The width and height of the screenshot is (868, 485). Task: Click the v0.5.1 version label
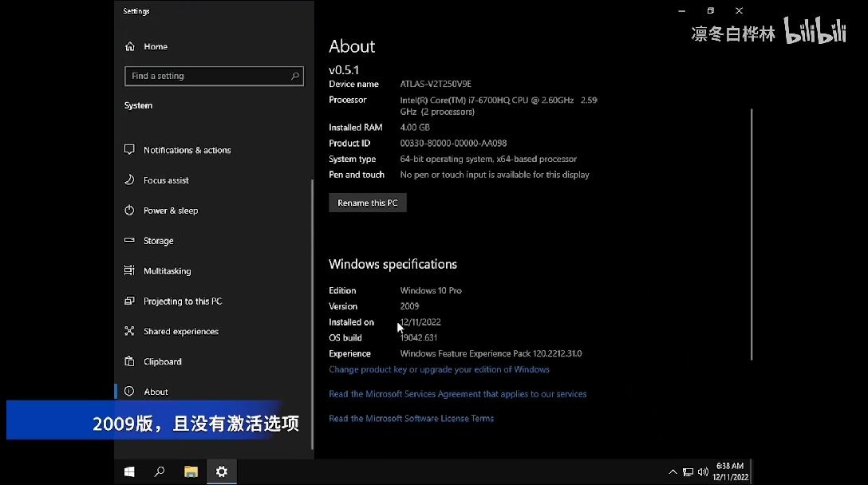click(344, 69)
